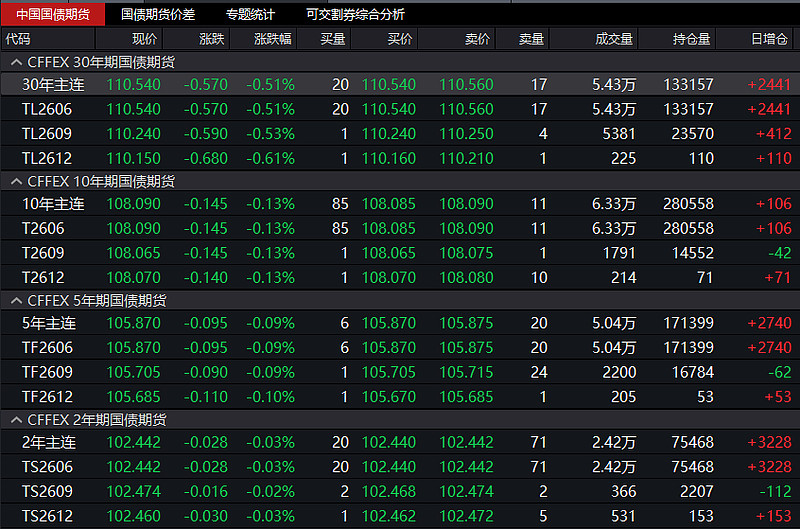Viewport: 800px width, 529px height.
Task: Sort by 持仓量 column header
Action: tap(678, 39)
